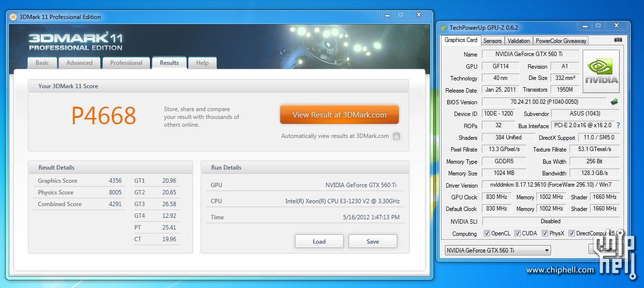Click the Save button in Run Details
This screenshot has height=288, width=644.
(x=373, y=241)
